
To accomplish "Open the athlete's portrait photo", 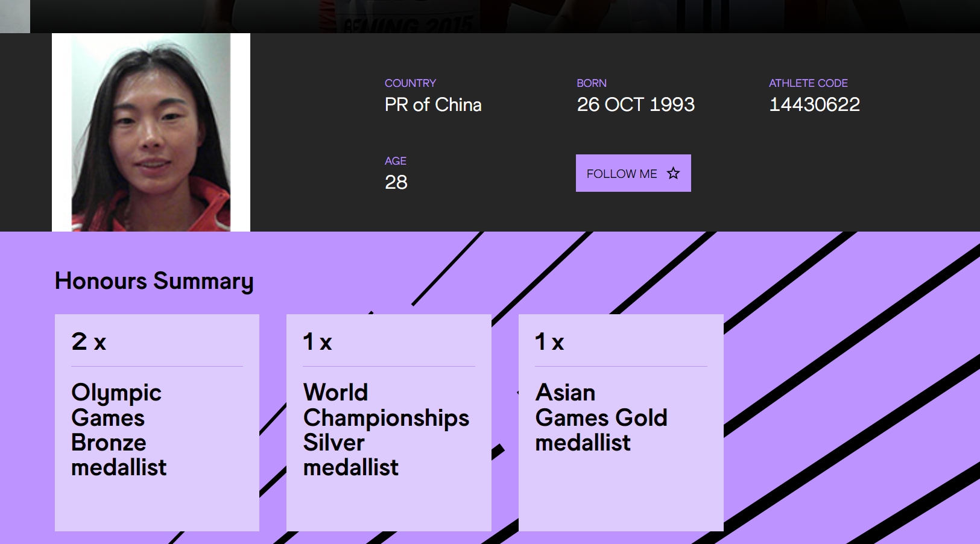I will [x=151, y=133].
